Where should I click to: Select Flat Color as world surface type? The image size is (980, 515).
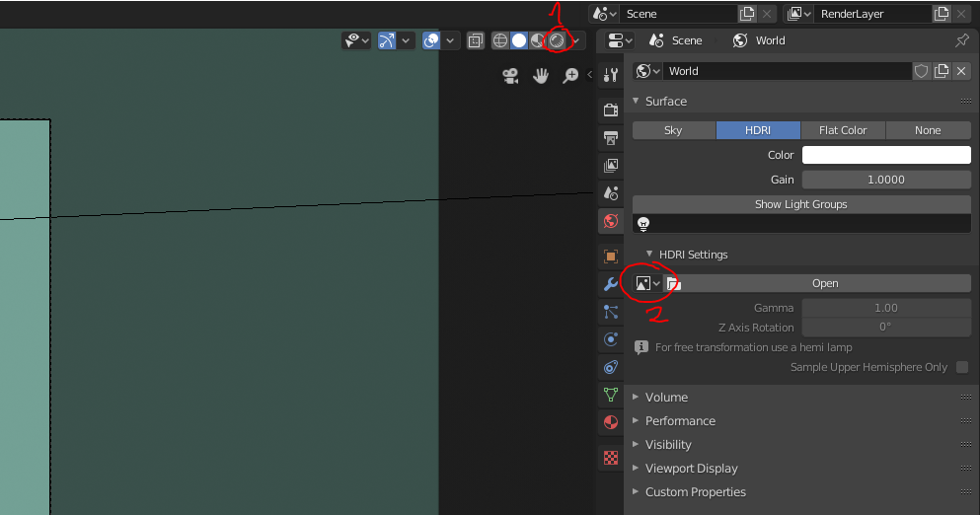pos(843,130)
